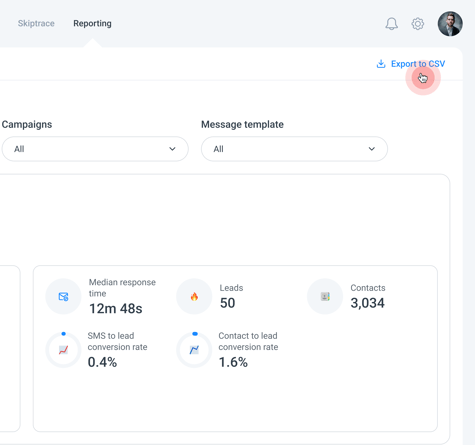Open the user profile avatar
475x445 pixels.
(450, 24)
